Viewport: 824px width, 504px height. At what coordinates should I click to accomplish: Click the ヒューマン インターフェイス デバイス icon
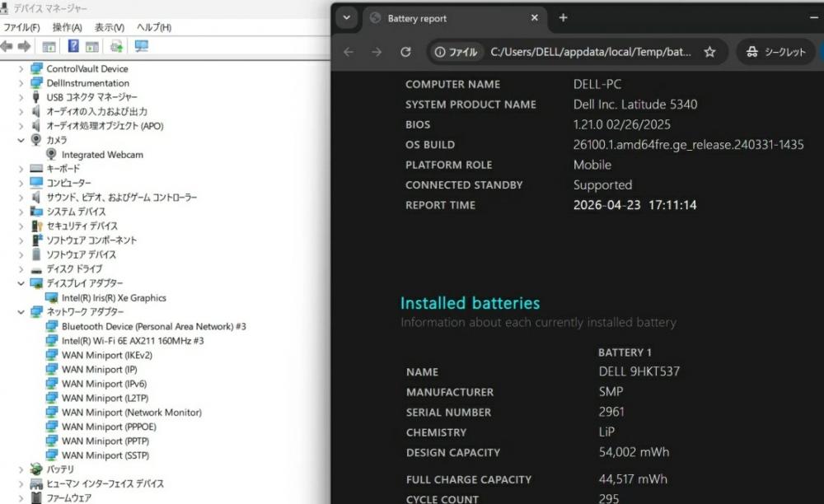pos(36,483)
